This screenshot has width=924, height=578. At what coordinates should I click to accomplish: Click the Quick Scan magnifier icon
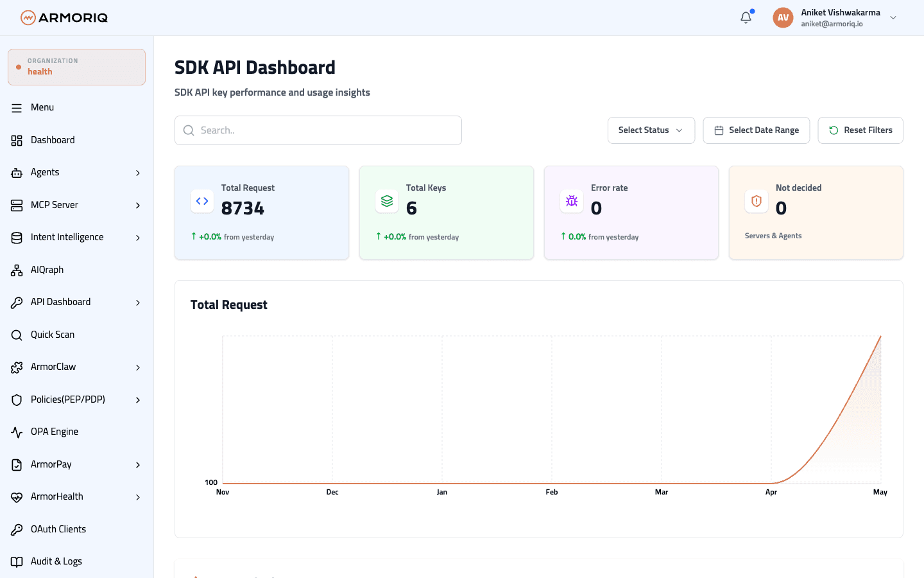tap(17, 335)
